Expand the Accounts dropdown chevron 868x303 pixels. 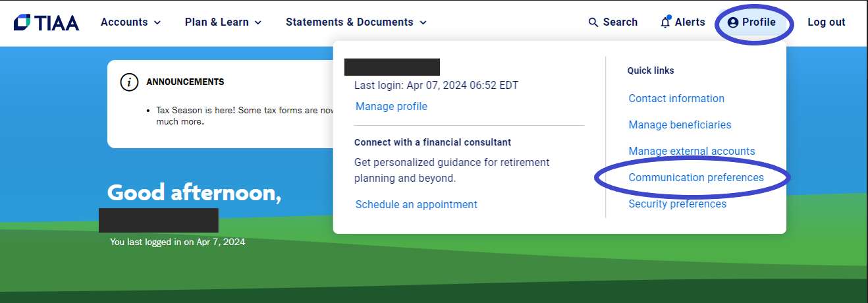coord(157,22)
